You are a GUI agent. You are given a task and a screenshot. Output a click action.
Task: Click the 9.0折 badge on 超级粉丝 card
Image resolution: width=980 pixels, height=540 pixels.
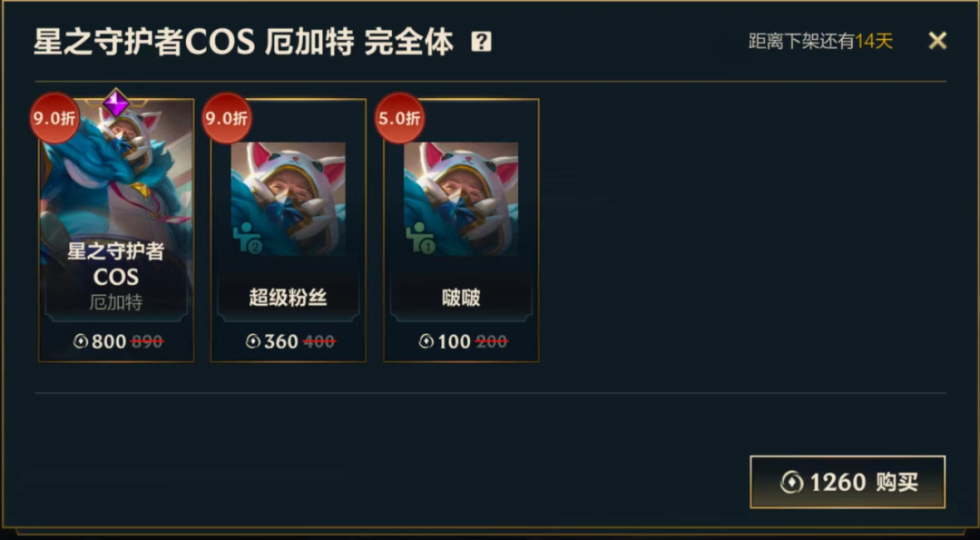pyautogui.click(x=227, y=118)
